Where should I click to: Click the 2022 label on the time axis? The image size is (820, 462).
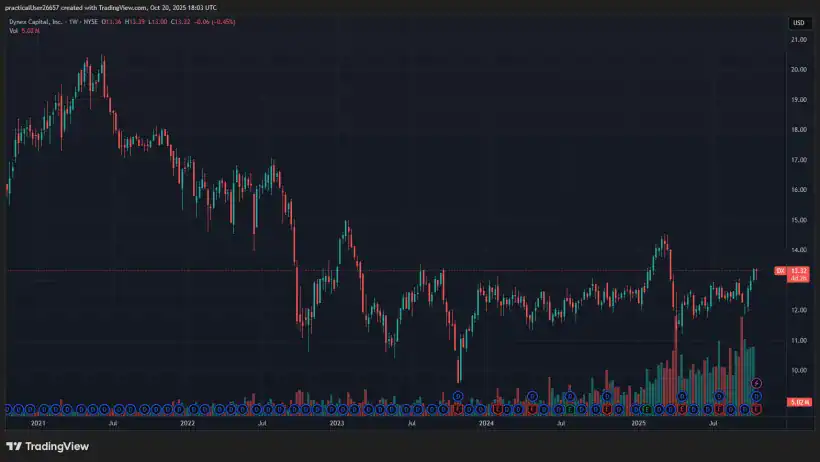point(187,423)
